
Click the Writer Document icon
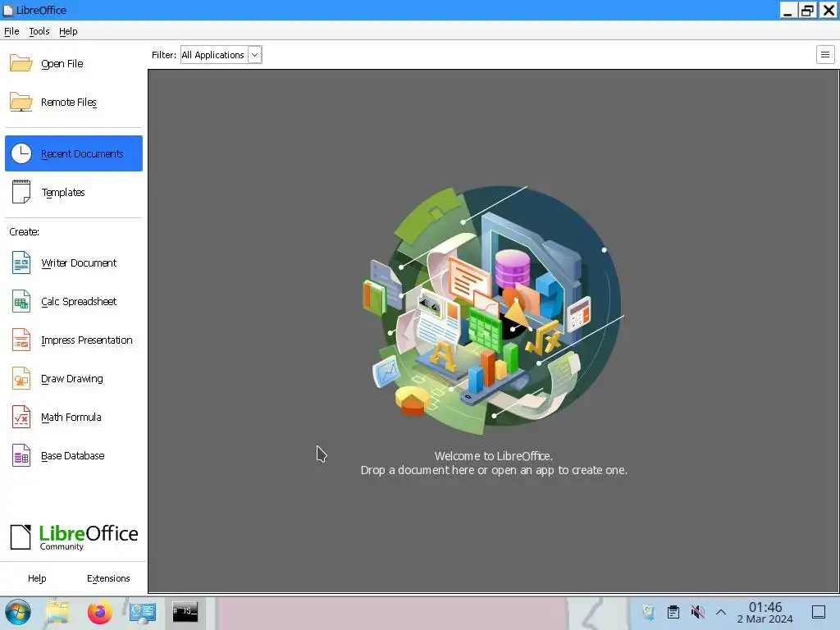tap(21, 262)
